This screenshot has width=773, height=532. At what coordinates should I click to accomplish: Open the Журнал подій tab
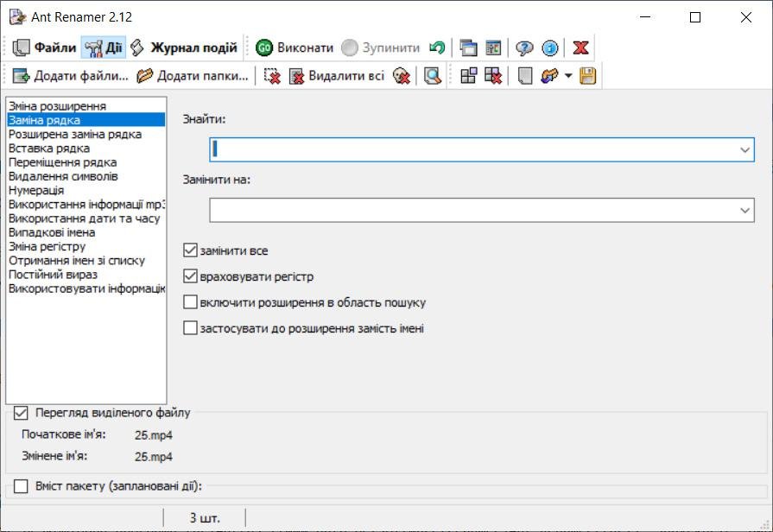click(x=184, y=47)
